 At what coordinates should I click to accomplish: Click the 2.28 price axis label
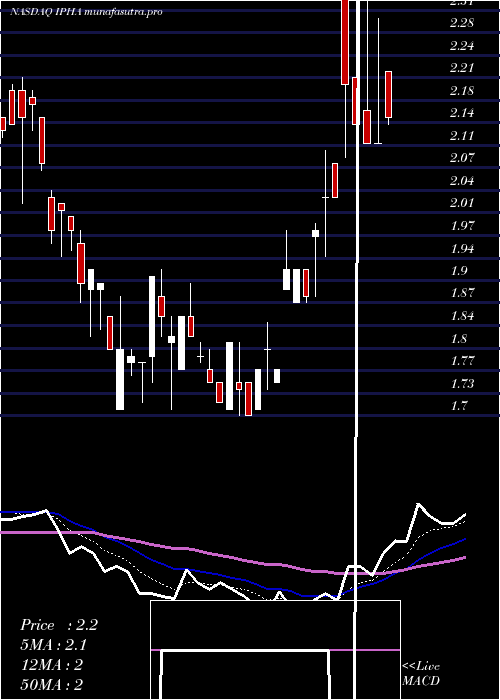[x=462, y=22]
